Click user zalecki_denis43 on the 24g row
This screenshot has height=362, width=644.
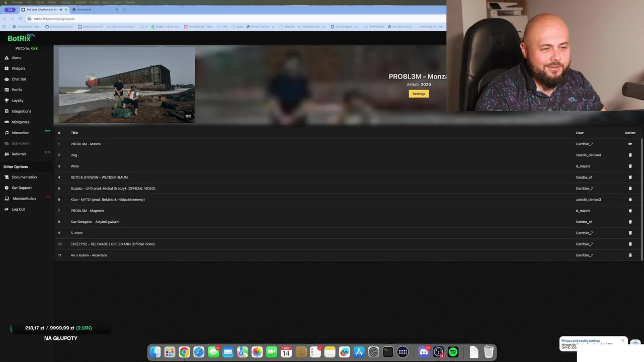pyautogui.click(x=588, y=155)
